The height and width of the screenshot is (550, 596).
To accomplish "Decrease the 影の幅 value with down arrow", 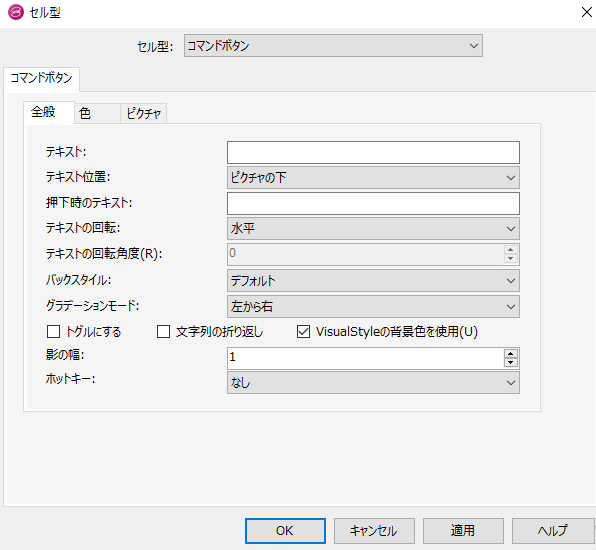I will tap(510, 362).
